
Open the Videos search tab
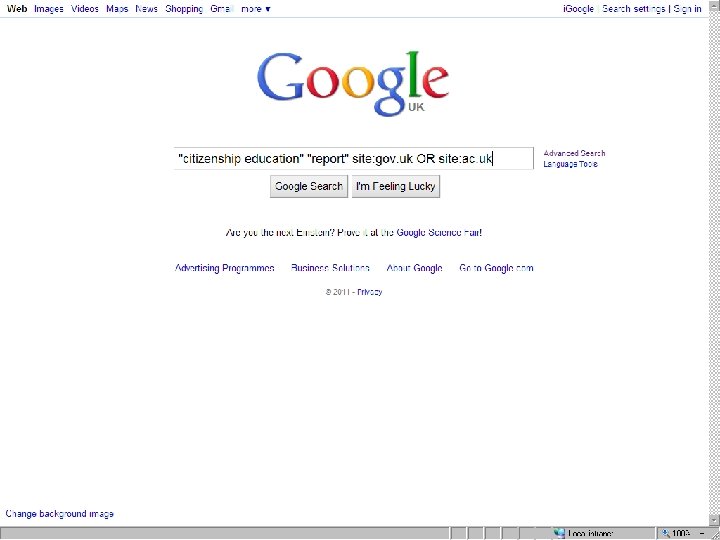(85, 9)
